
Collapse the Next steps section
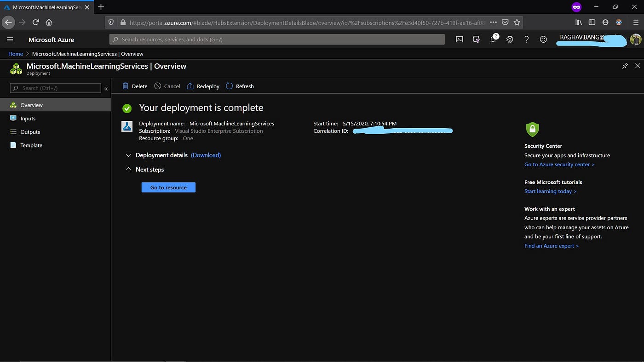tap(129, 170)
